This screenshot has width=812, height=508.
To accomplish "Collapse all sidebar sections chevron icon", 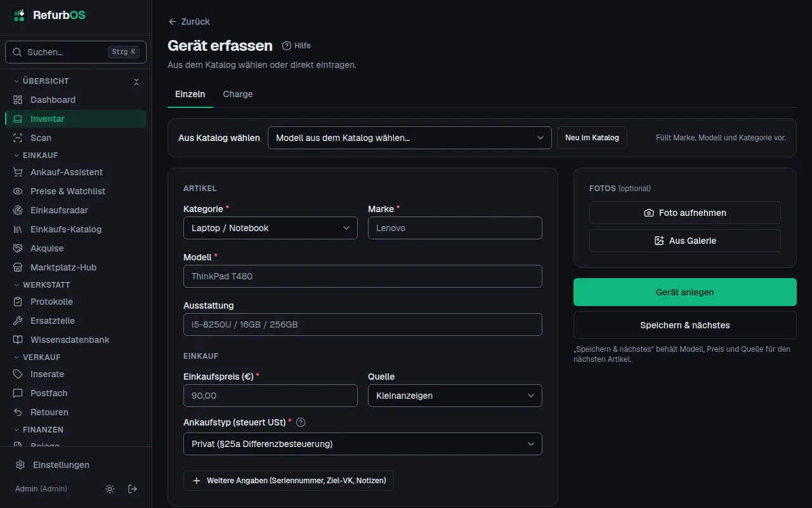I will (136, 81).
